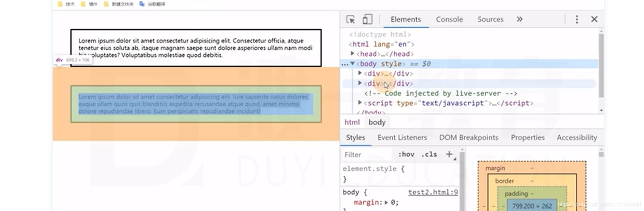Image resolution: width=644 pixels, height=211 pixels.
Task: Click the border label in box model
Action: (505, 181)
